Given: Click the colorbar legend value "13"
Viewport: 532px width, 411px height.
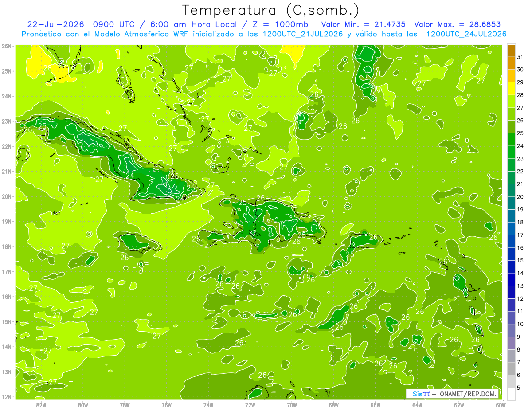Looking at the screenshot, I should [520, 286].
